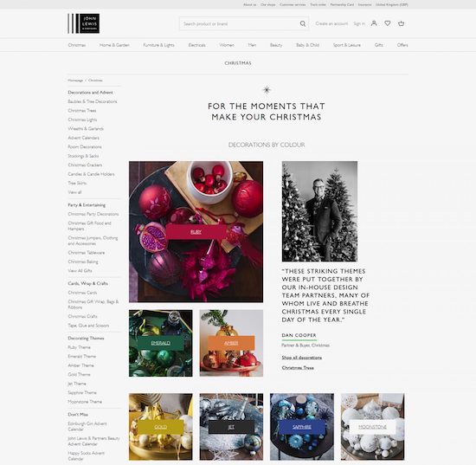Image resolution: width=476 pixels, height=465 pixels.
Task: Open Baubles & Tree Decorations in sidebar
Action: coord(93,101)
